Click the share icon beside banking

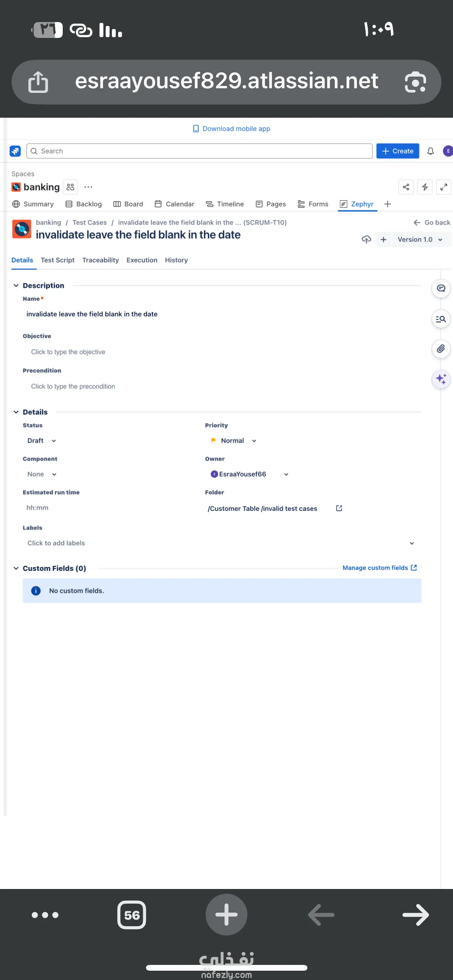point(406,187)
